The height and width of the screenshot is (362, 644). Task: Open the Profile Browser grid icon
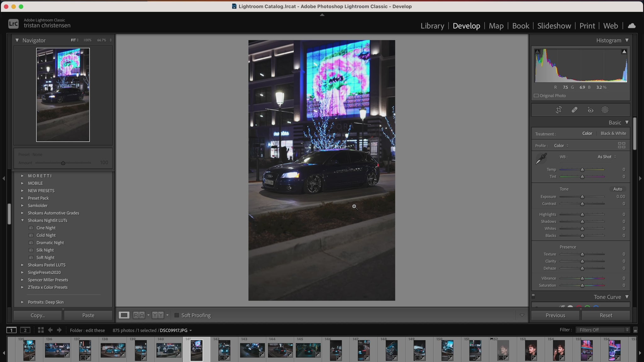(x=622, y=145)
